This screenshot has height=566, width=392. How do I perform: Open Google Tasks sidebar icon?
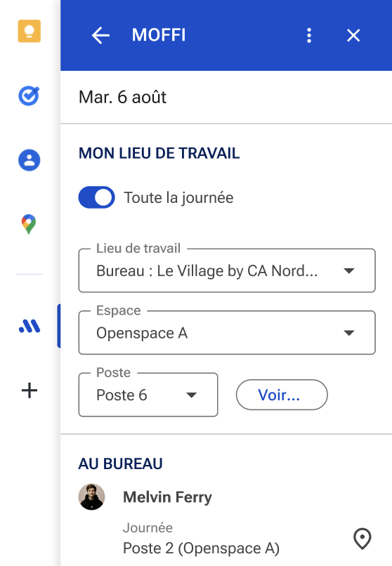[29, 96]
